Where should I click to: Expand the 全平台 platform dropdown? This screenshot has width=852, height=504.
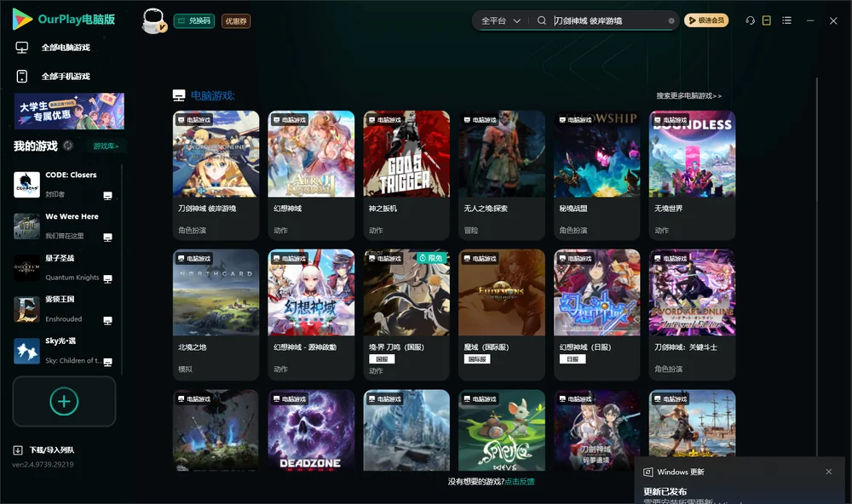500,20
